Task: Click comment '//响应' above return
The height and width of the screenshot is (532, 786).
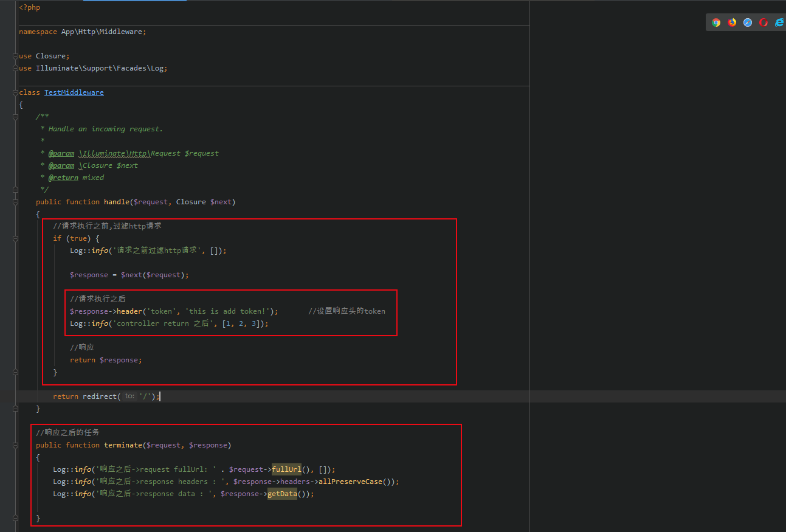Action: point(82,348)
